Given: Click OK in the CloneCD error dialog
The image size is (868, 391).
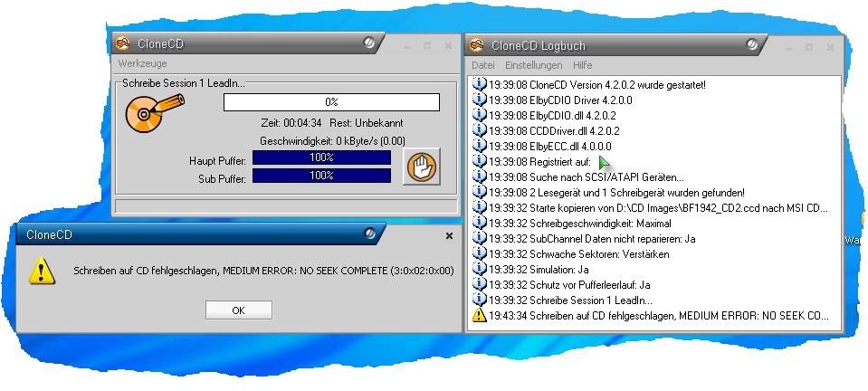Looking at the screenshot, I should click(x=239, y=310).
